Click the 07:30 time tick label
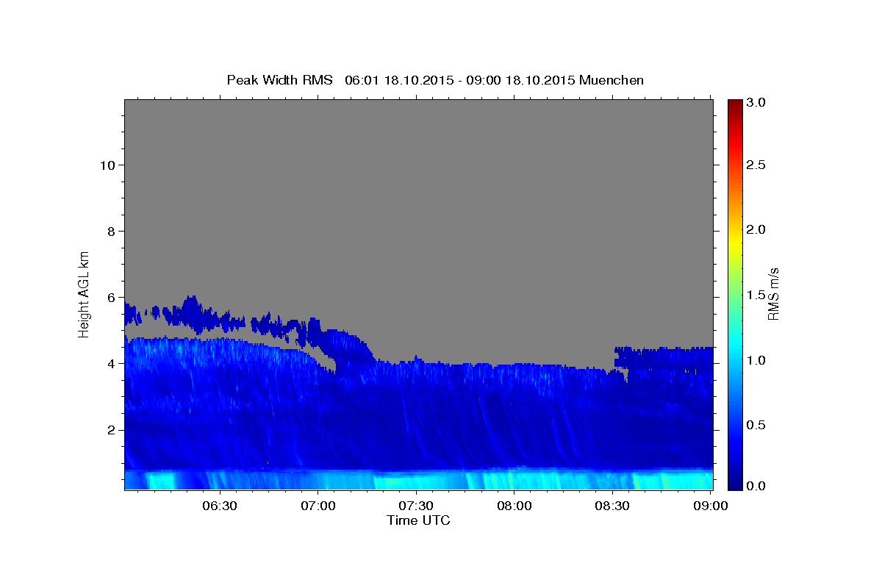Image resolution: width=882 pixels, height=588 pixels. (x=416, y=506)
